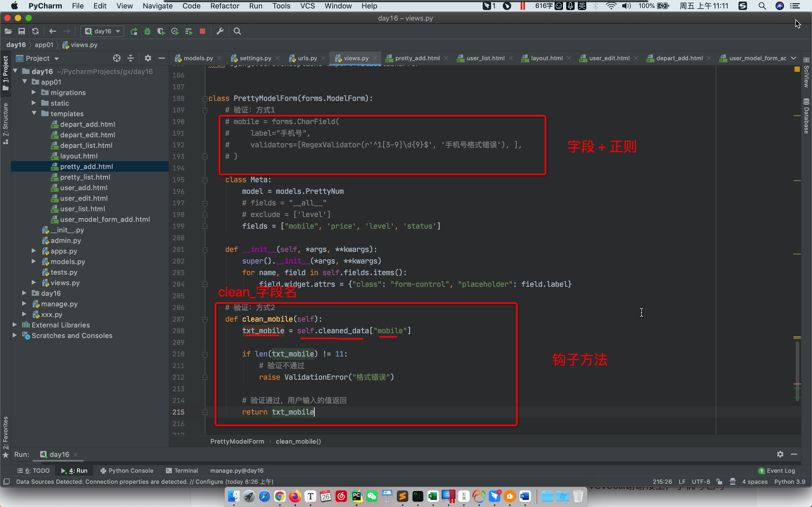Collapse the templates folder

[x=34, y=114]
